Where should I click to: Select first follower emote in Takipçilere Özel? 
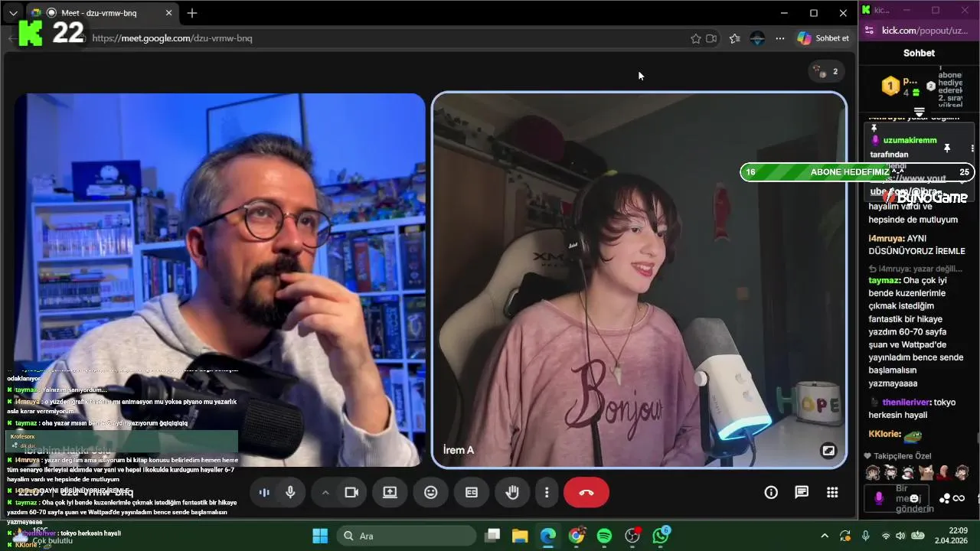(x=872, y=472)
